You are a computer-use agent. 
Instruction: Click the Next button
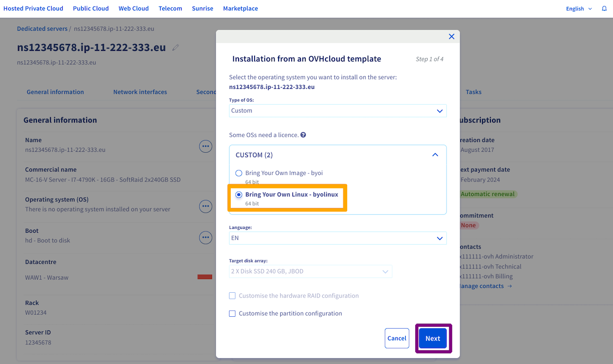433,338
